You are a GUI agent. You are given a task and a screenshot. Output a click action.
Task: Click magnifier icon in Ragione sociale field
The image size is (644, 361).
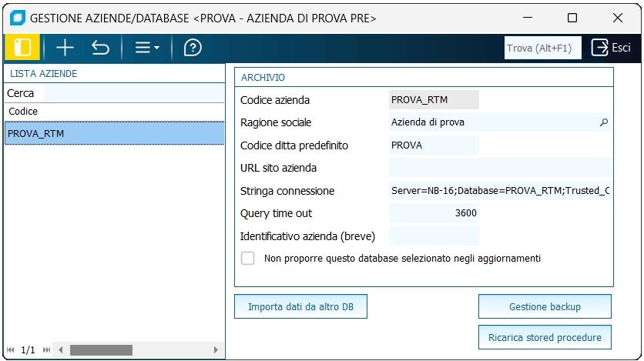[604, 122]
